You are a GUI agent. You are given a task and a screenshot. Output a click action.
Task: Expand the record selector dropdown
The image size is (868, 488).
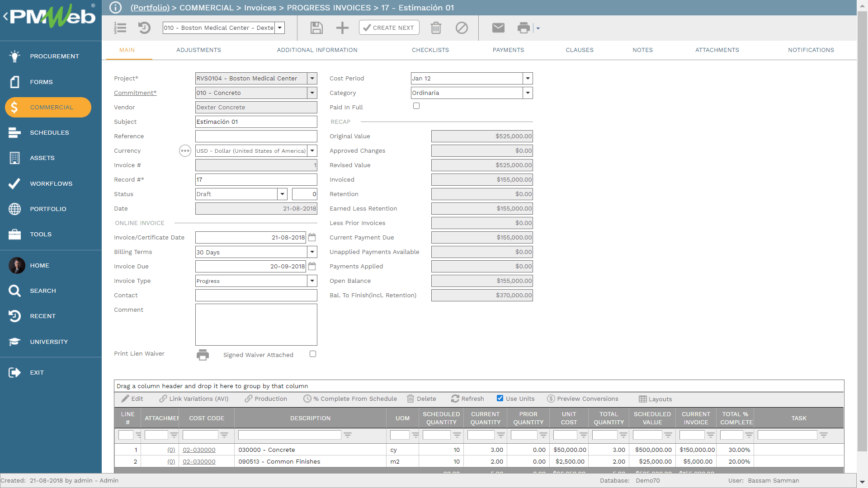click(280, 28)
